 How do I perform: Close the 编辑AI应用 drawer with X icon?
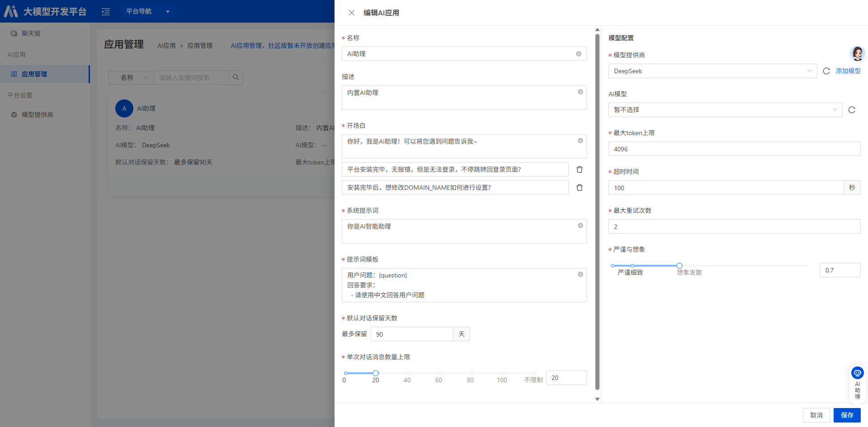pos(351,13)
